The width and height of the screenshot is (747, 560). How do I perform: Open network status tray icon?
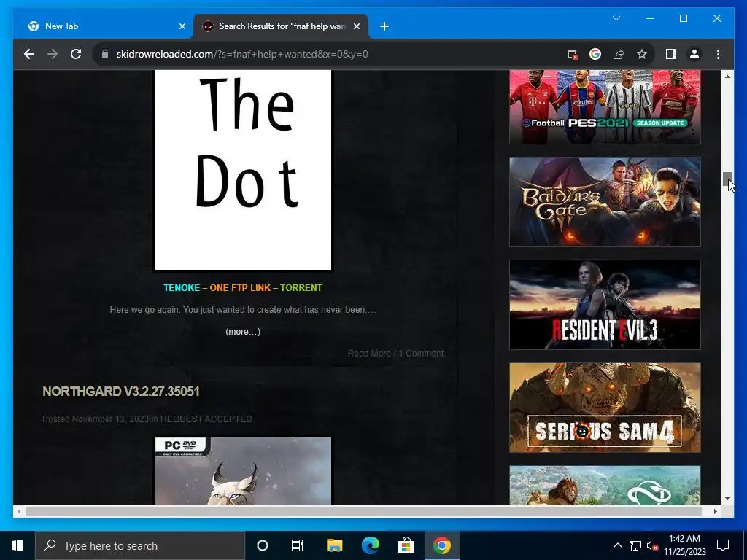(635, 545)
